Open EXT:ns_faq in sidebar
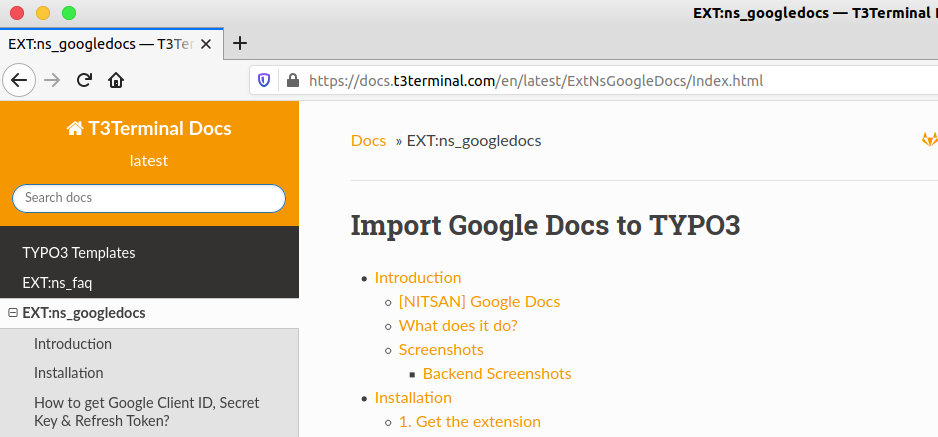Screen dimensions: 938x437 pyautogui.click(x=57, y=283)
